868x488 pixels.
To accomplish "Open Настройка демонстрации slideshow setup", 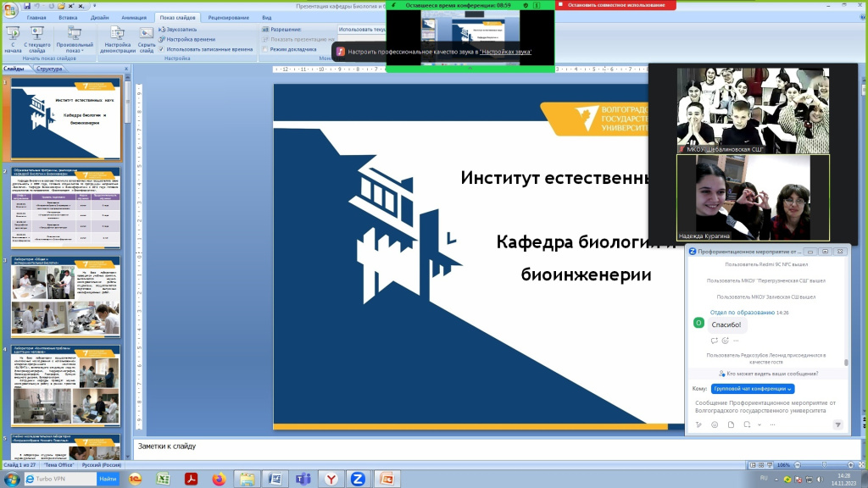I will pyautogui.click(x=117, y=39).
